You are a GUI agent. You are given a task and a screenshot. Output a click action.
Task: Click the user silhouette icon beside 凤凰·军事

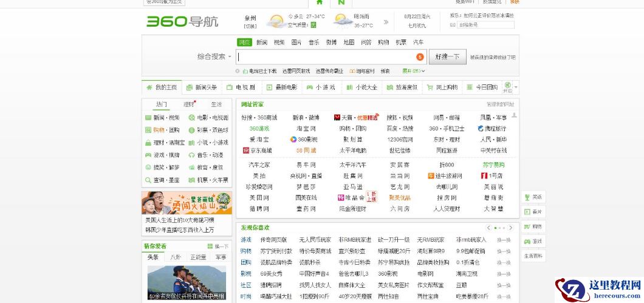pos(514,116)
